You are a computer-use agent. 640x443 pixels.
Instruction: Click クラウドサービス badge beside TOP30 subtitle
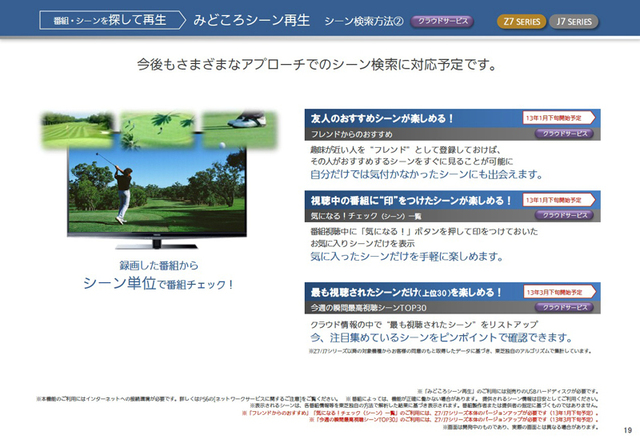tap(564, 307)
